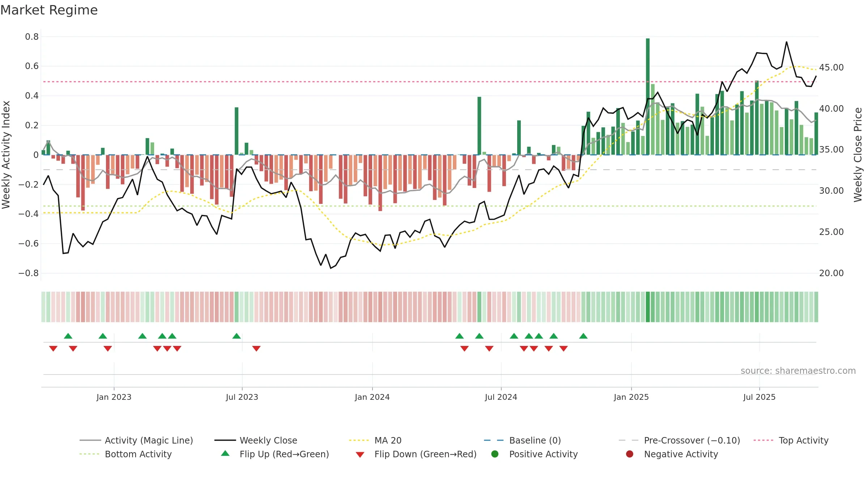This screenshot has width=868, height=488.
Task: Click the source: sharemaestro.com text
Action: pos(798,371)
